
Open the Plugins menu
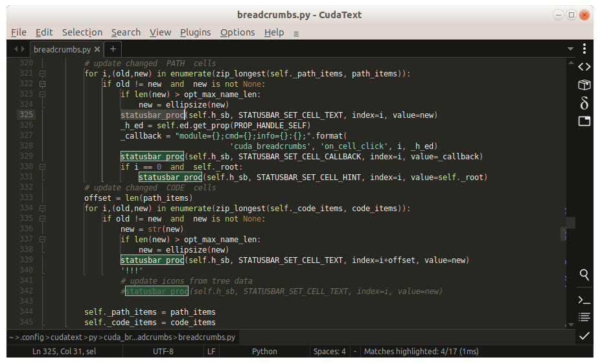(195, 32)
